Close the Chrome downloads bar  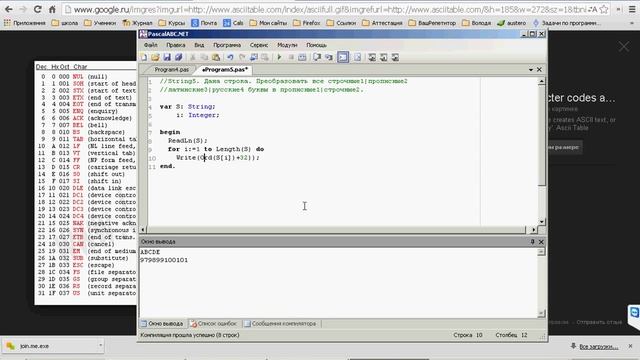point(630,346)
